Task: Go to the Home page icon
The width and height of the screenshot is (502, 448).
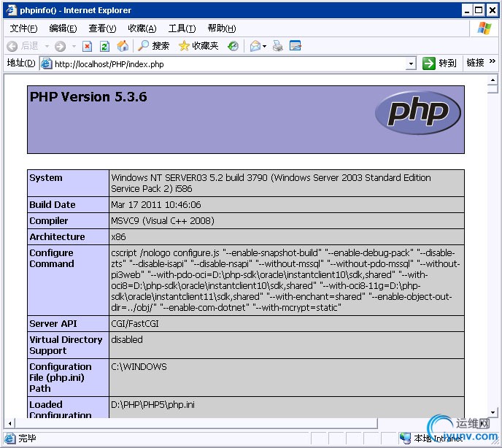Action: coord(123,46)
